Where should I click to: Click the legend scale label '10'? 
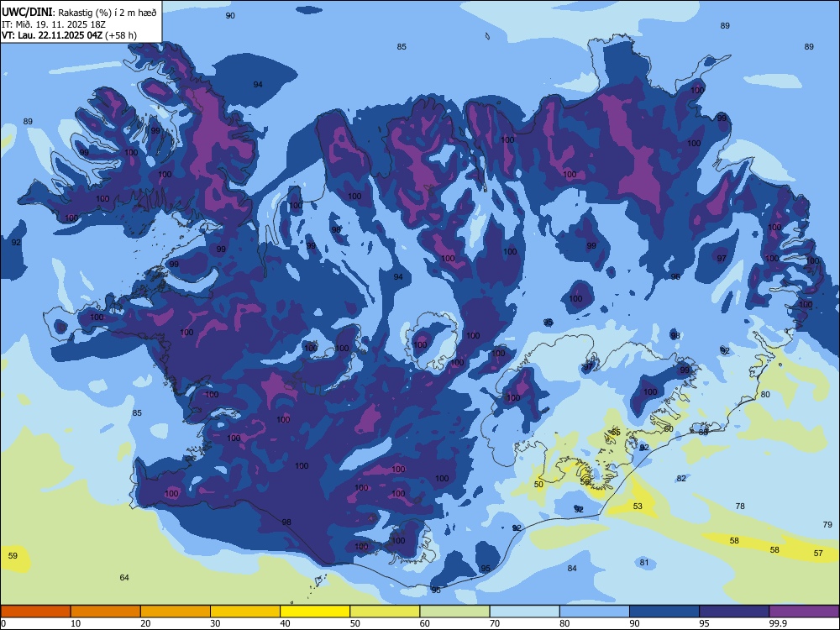[76, 623]
